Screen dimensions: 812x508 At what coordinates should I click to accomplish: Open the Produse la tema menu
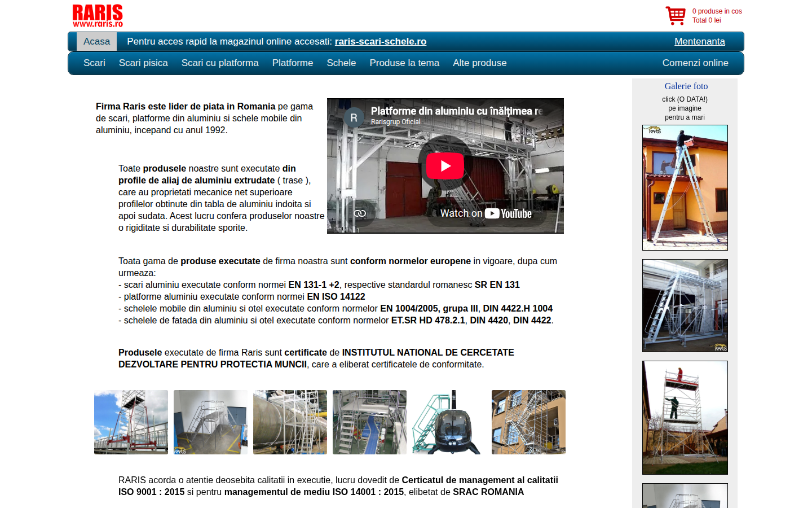(404, 63)
